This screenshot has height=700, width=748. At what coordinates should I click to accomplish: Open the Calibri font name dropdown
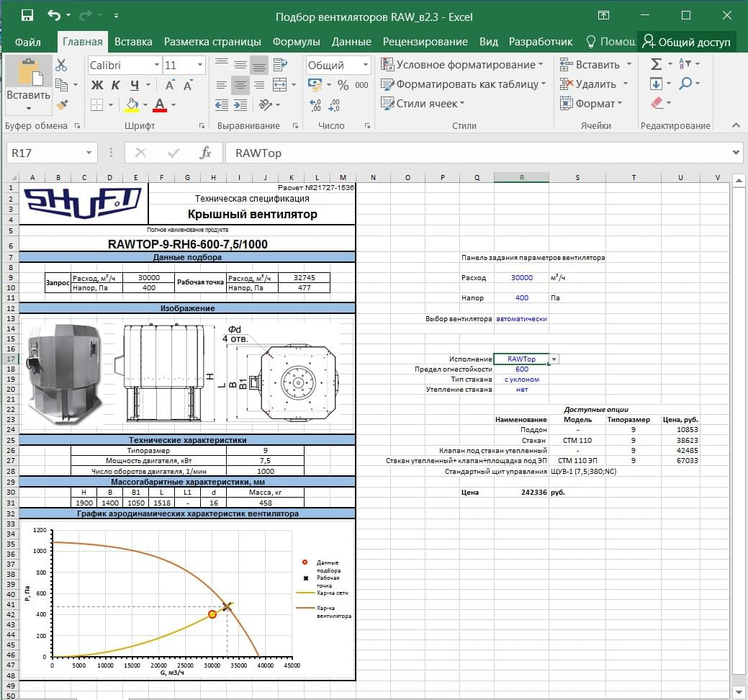[156, 66]
